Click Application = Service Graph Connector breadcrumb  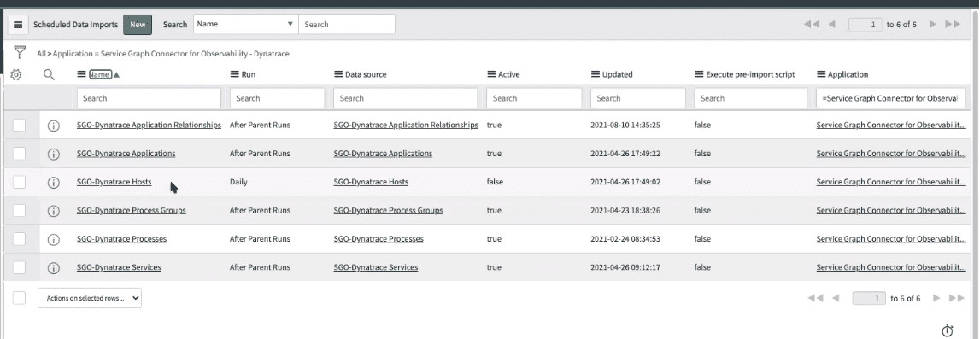(x=171, y=54)
